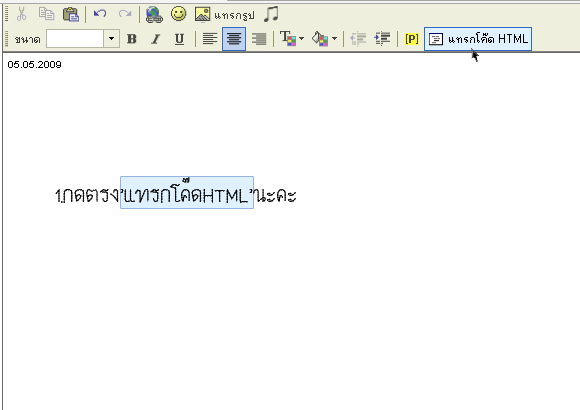Click inside the font size field

click(75, 38)
